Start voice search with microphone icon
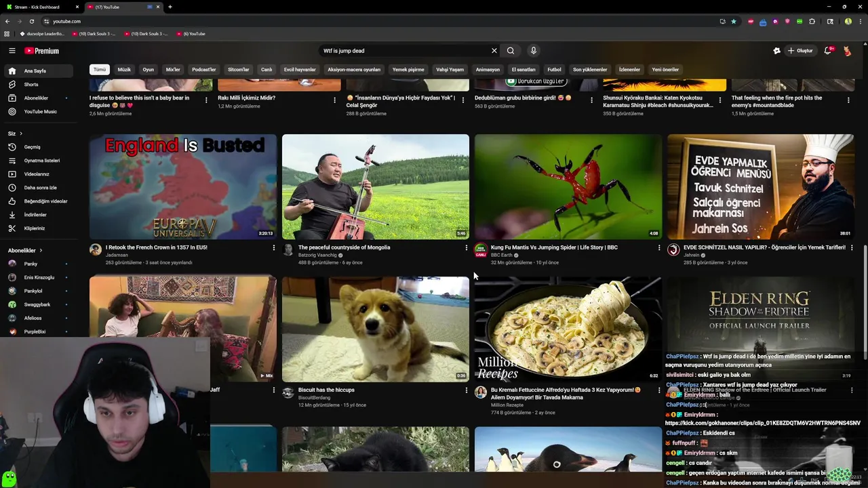This screenshot has width=868, height=488. coord(534,51)
